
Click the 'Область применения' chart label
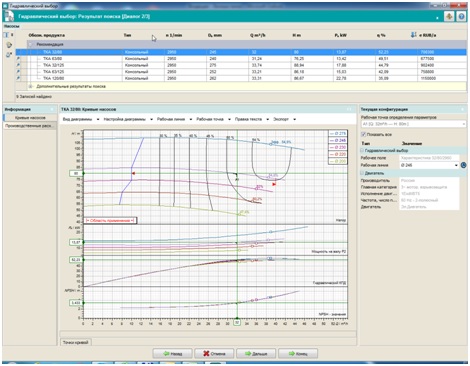(x=110, y=220)
